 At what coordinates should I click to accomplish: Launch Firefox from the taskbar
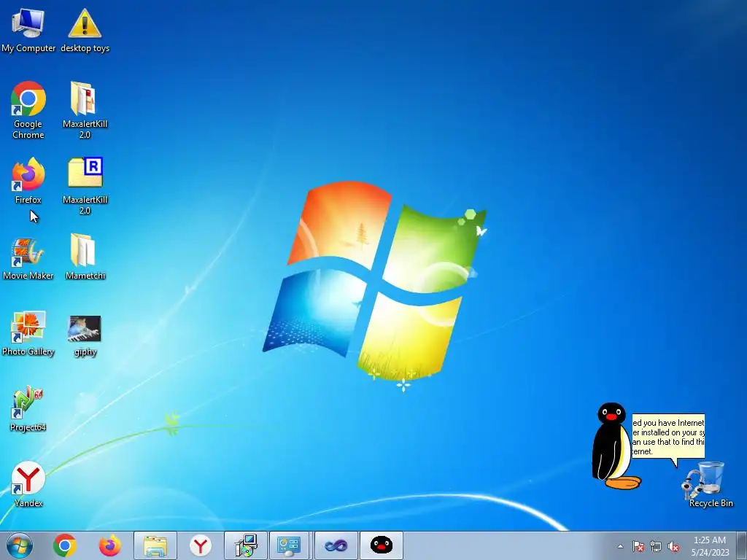(110, 545)
